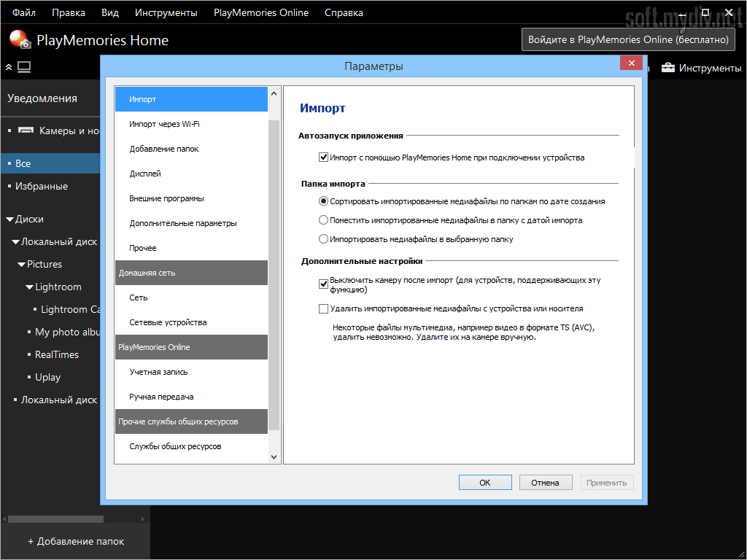Select the My photo albu... folder
This screenshot has height=560, width=747.
coord(67,332)
